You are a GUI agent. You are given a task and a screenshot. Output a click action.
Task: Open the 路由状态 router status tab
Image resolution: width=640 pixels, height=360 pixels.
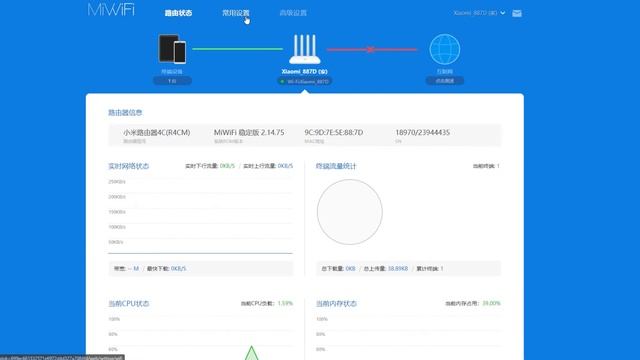click(x=178, y=13)
